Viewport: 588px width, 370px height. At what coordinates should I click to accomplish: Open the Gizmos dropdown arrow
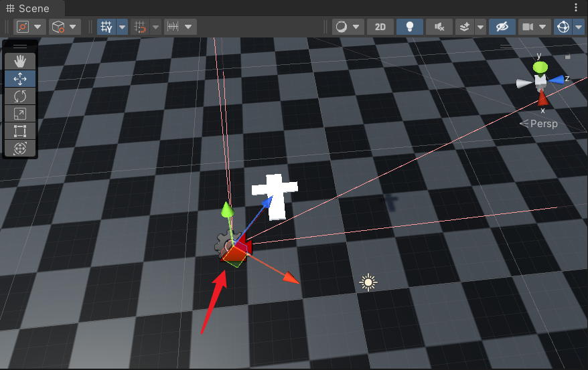[579, 27]
